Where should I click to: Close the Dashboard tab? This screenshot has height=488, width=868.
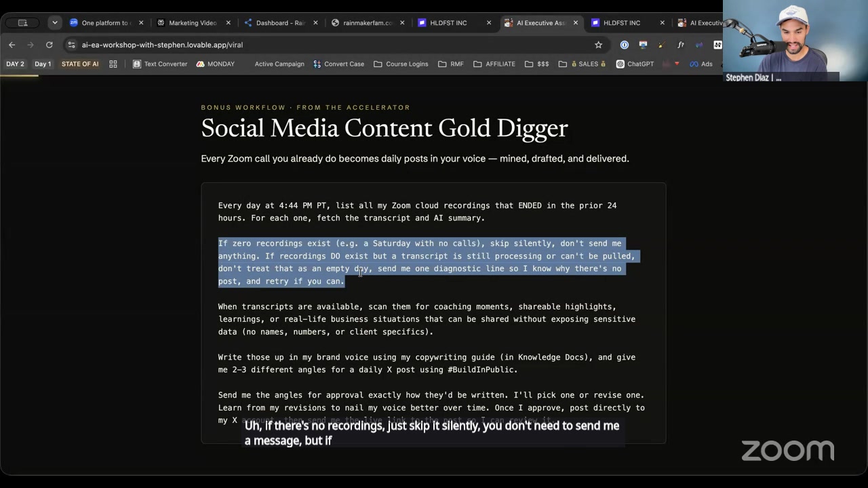pos(315,22)
